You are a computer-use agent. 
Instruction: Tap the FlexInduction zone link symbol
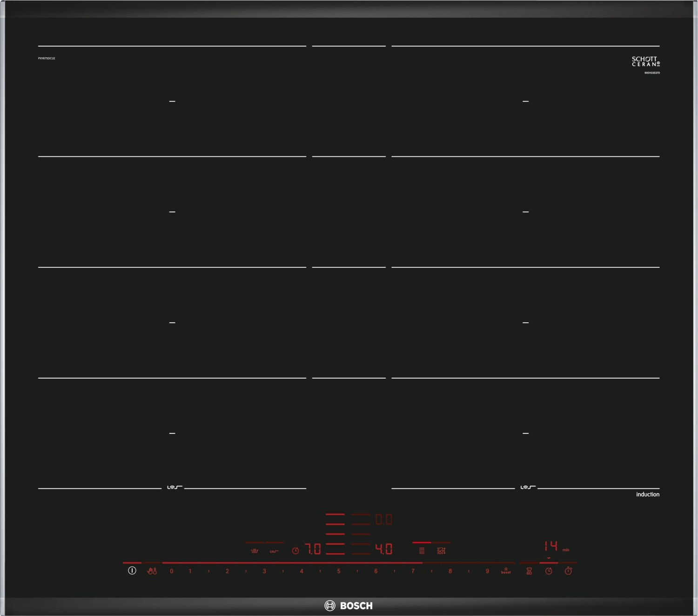point(422,551)
